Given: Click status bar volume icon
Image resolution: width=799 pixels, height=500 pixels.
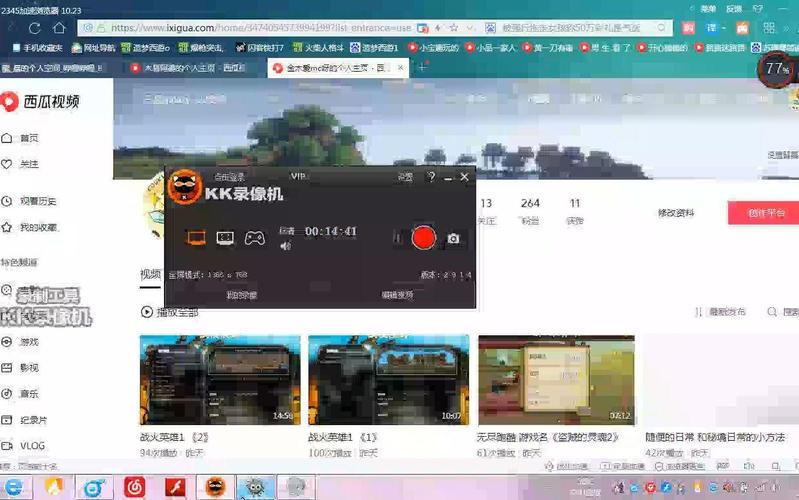Looking at the screenshot, I should pyautogui.click(x=749, y=466).
